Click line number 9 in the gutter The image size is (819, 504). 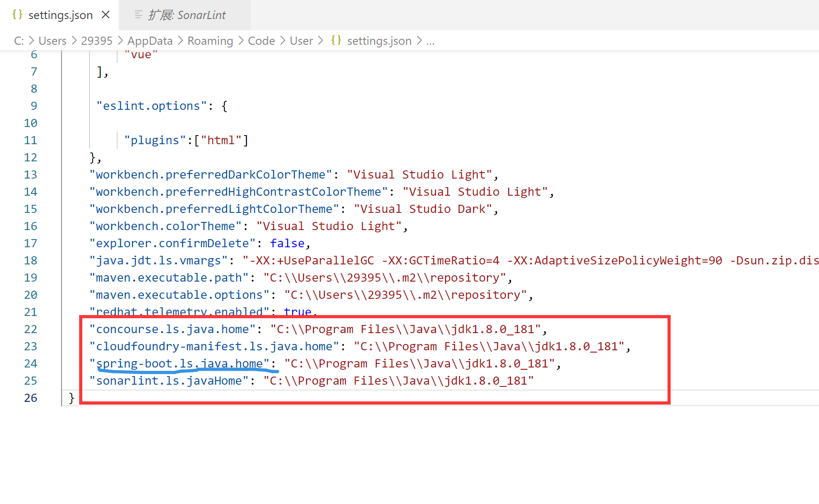34,106
